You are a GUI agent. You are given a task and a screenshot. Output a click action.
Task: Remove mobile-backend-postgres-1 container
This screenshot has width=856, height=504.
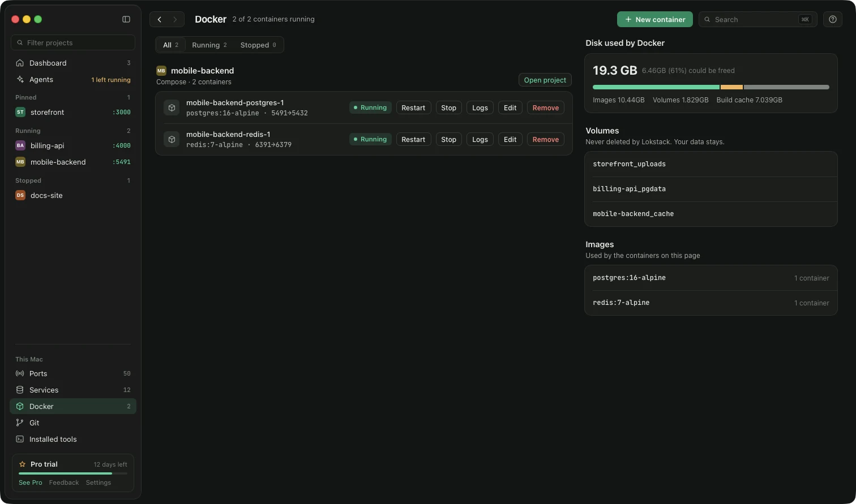pos(546,107)
